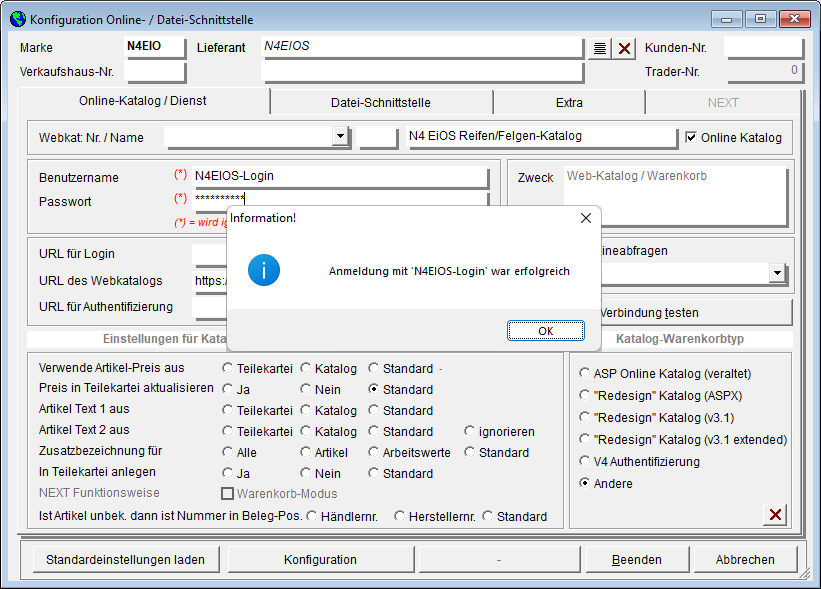Open the Extra tab
The height and width of the screenshot is (589, 821).
569,103
